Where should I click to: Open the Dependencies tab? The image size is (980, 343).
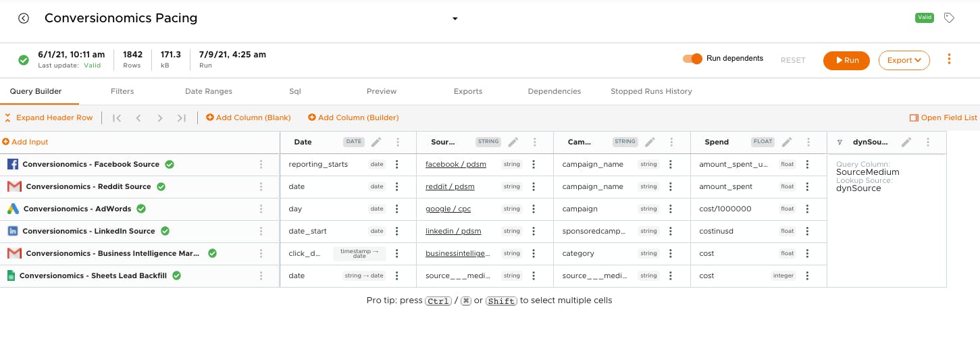pos(555,91)
